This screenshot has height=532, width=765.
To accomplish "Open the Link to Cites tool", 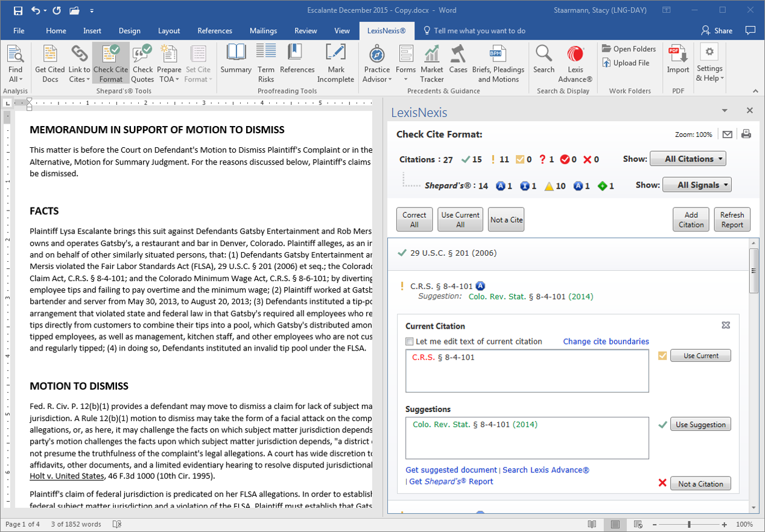I will click(79, 64).
